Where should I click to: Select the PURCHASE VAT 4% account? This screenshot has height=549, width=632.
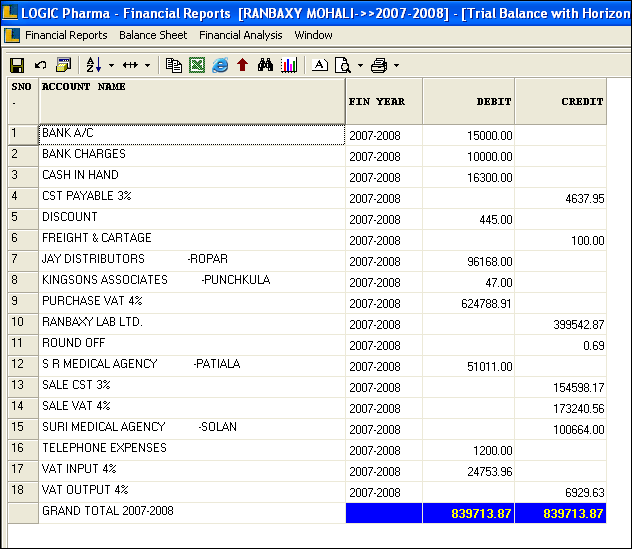pos(92,300)
